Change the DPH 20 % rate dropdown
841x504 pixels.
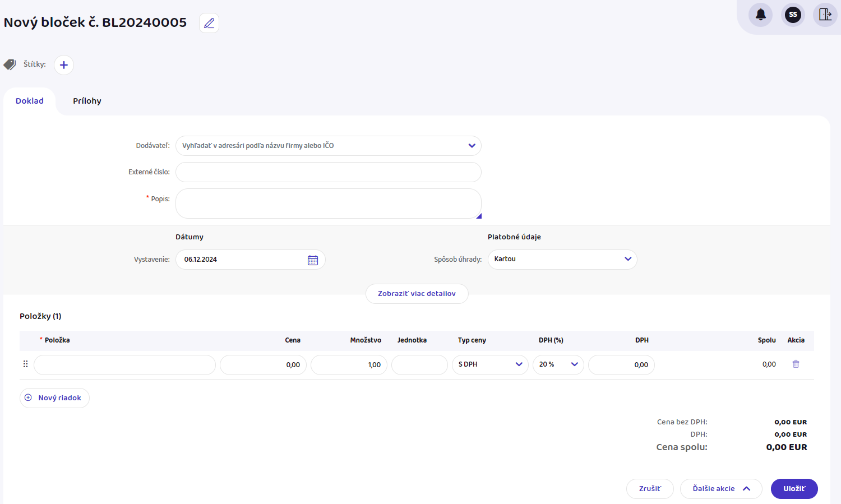click(x=558, y=365)
